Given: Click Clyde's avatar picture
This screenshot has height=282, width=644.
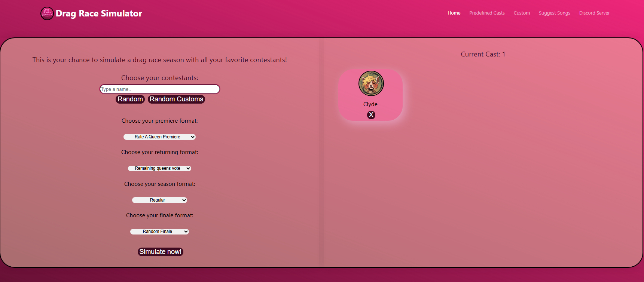Looking at the screenshot, I should pos(371,83).
